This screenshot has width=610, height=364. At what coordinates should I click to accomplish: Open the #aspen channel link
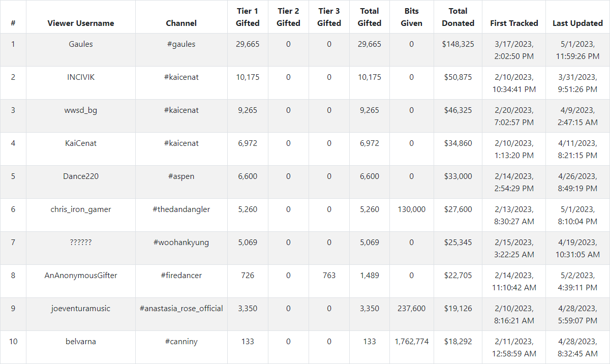(x=181, y=176)
